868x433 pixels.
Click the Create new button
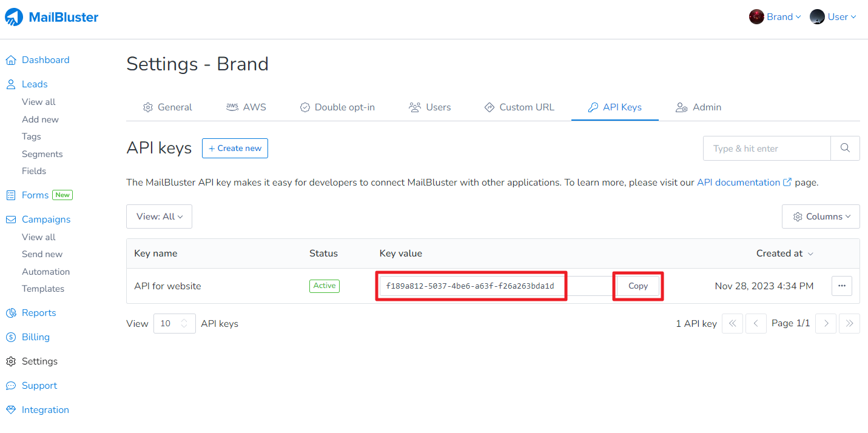pos(235,148)
